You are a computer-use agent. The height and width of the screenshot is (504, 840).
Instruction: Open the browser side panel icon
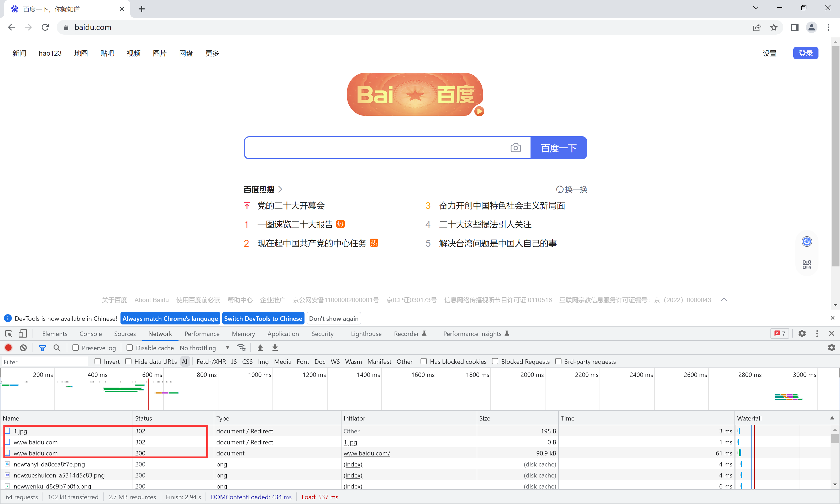pos(795,27)
